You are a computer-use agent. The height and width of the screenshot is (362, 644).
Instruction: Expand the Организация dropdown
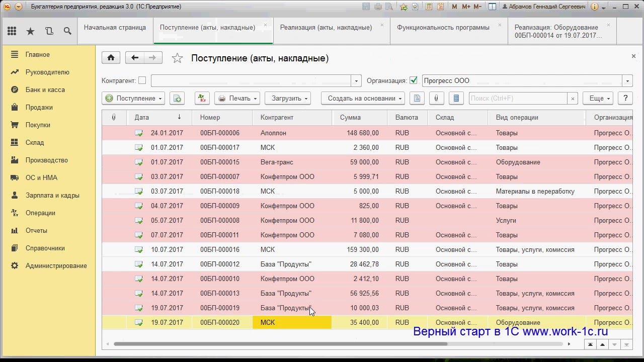pyautogui.click(x=627, y=80)
